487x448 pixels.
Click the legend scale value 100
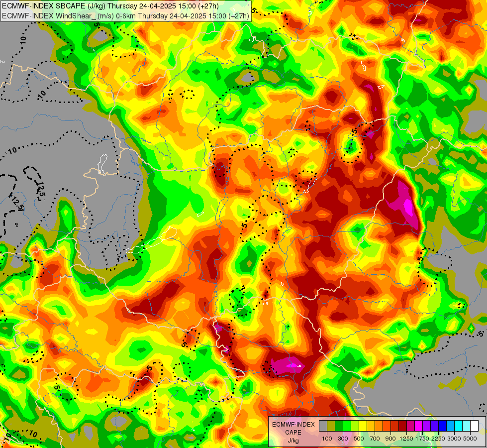[327, 439]
